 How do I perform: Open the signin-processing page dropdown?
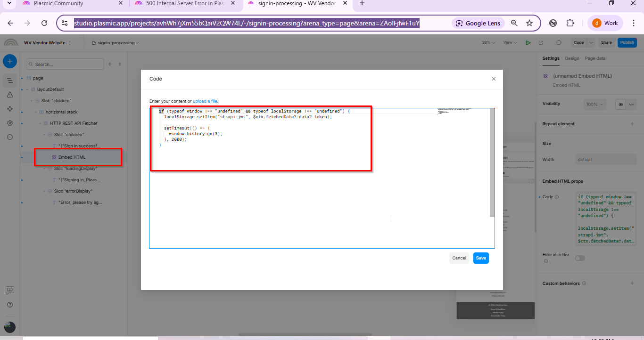tap(118, 43)
